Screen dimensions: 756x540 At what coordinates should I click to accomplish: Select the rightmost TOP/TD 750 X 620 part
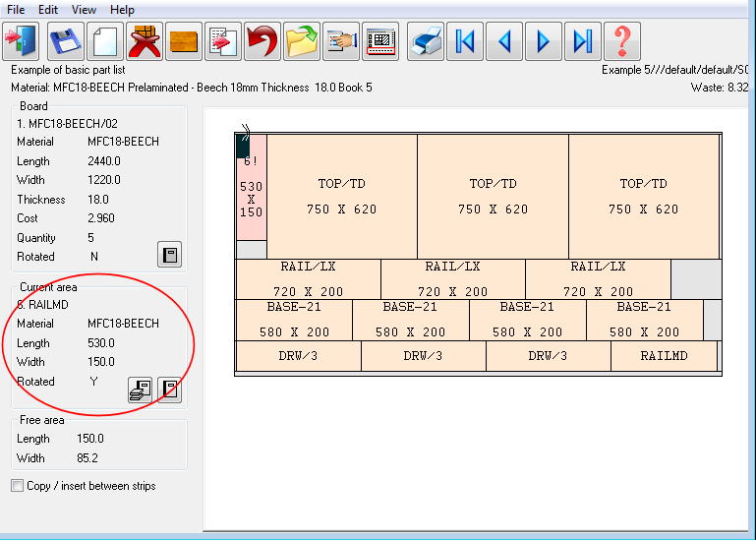644,197
